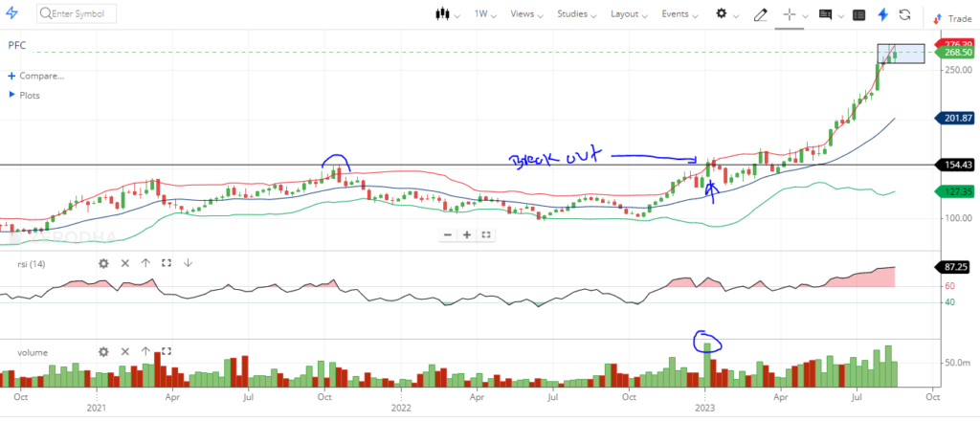Image resolution: width=980 pixels, height=422 pixels.
Task: Open rsi (14) settings gear
Action: click(x=103, y=263)
